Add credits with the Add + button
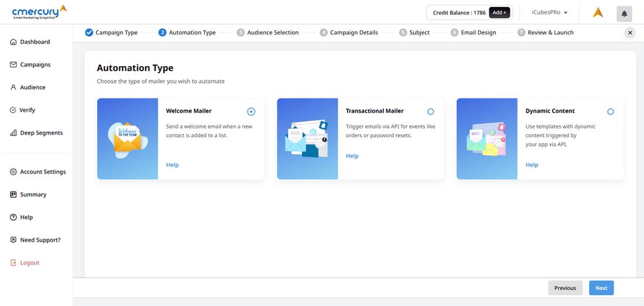 (499, 13)
